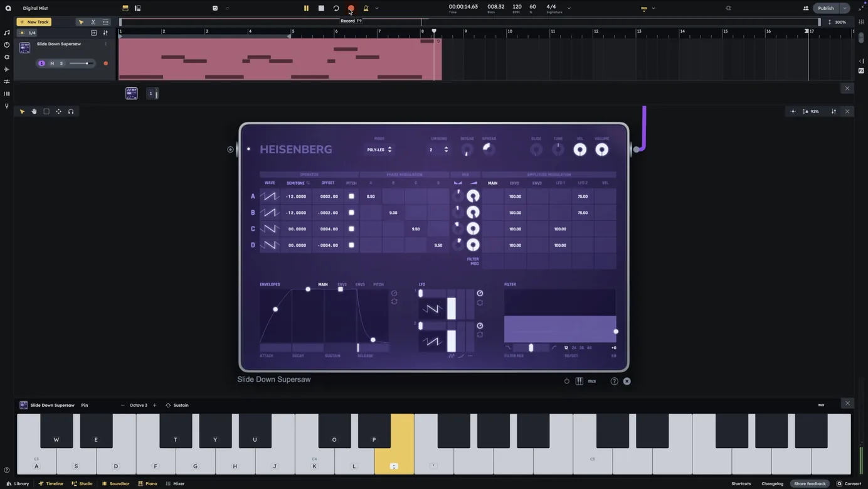Click the Record button in the transport
The width and height of the screenshot is (868, 489).
[x=351, y=8]
